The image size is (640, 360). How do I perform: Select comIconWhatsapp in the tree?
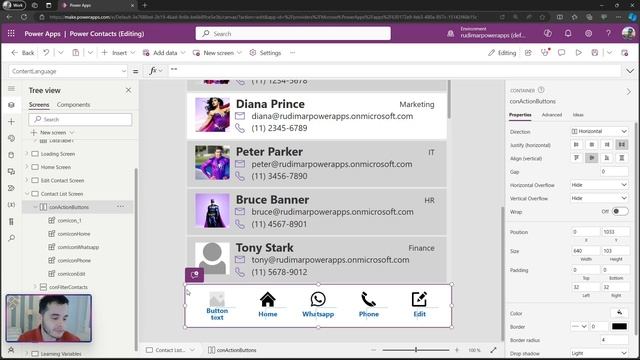point(78,247)
